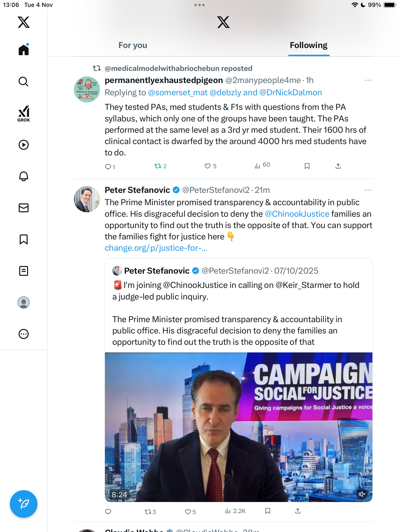Open more options on Peter Stefanovic's post
The height and width of the screenshot is (532, 399).
pos(368,190)
